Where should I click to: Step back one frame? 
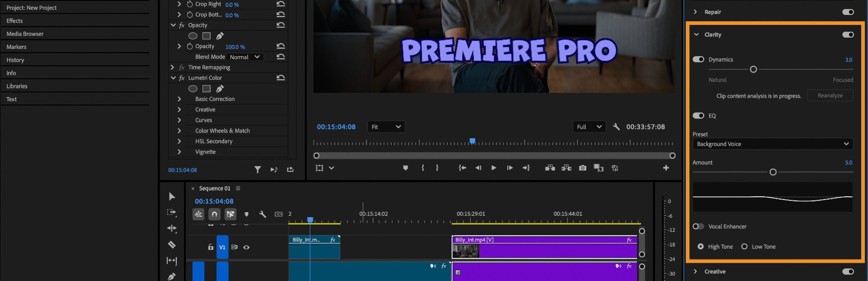478,168
